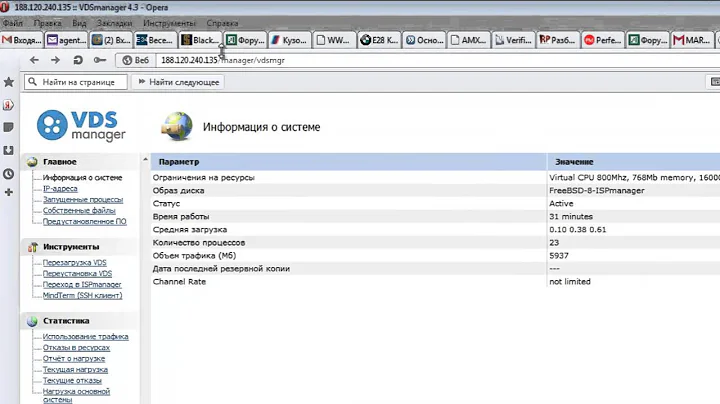Open the Правка menu

47,23
